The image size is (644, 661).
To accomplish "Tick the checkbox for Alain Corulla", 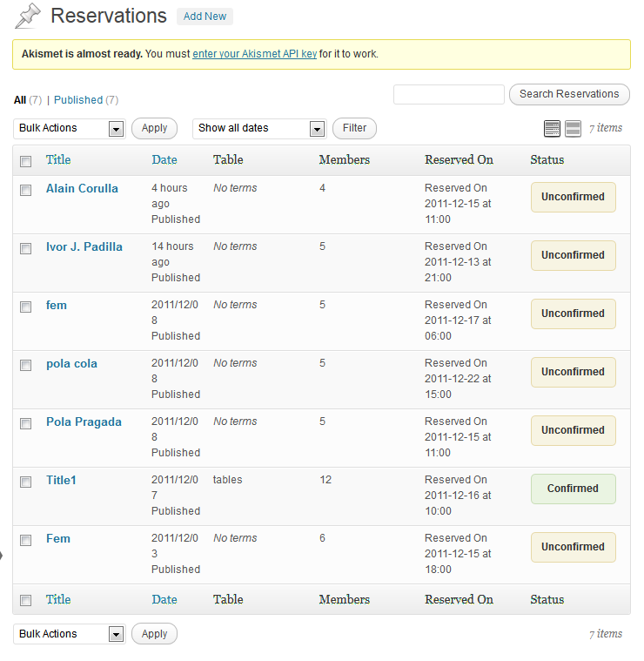I will (x=26, y=190).
